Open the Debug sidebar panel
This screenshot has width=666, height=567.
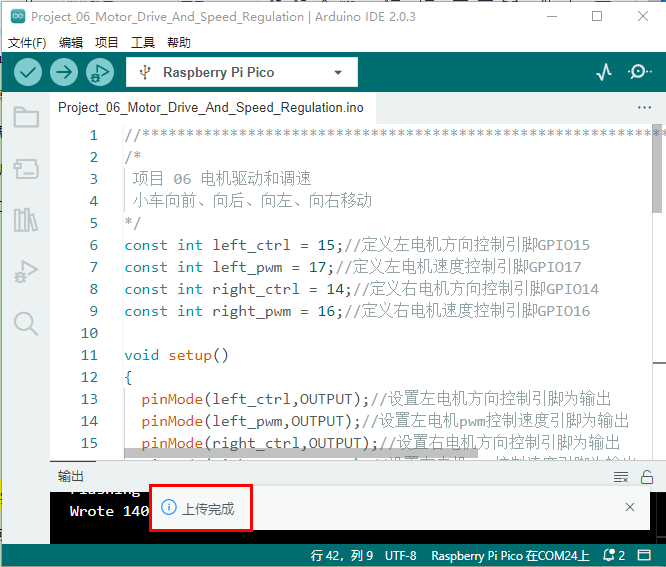click(26, 272)
